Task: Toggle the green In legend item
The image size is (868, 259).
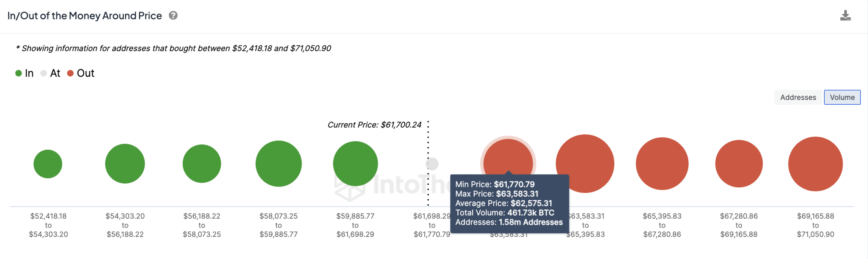Action: [25, 73]
